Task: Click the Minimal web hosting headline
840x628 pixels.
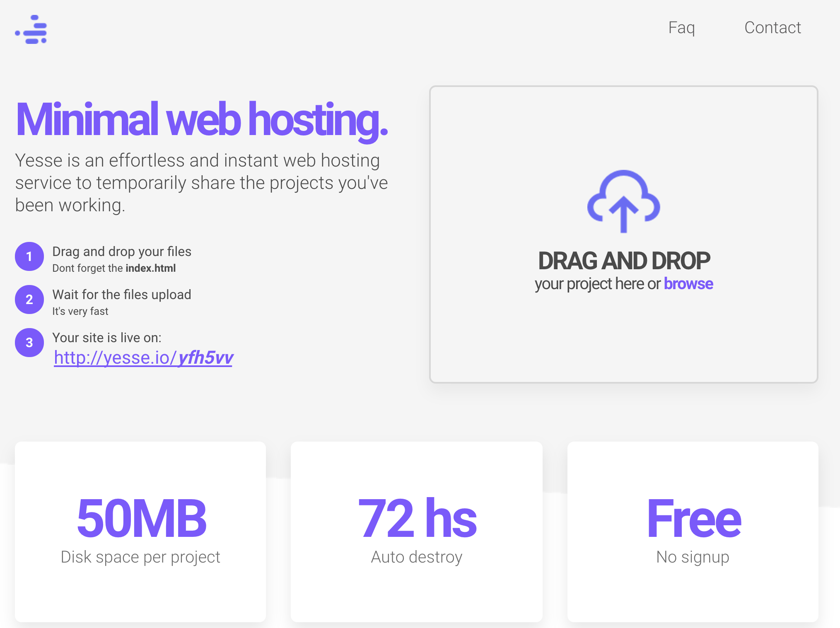Action: point(201,120)
